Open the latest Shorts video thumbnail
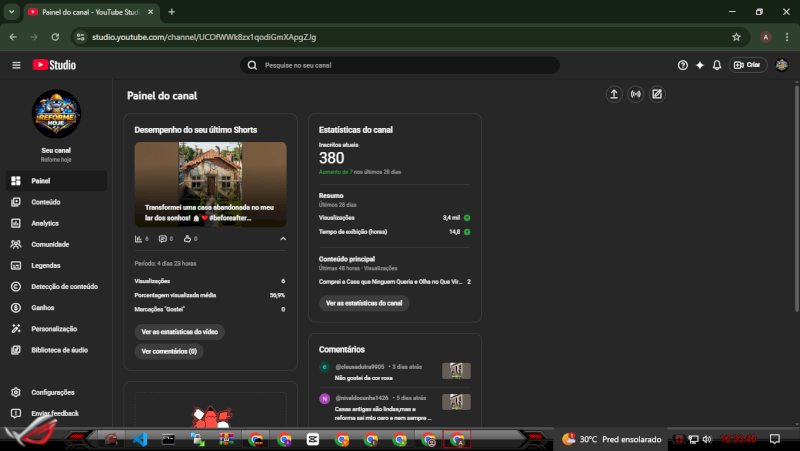The image size is (800, 451). (x=211, y=184)
